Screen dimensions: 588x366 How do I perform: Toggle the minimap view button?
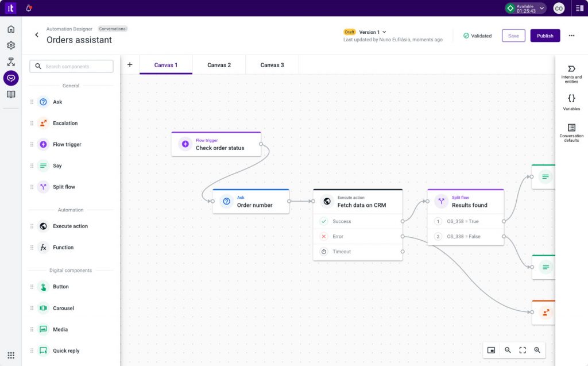click(492, 350)
